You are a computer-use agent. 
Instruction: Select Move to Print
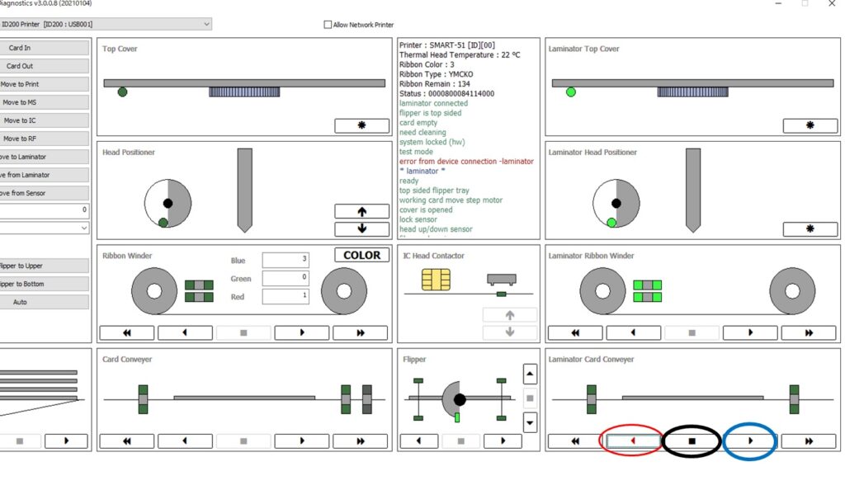coord(45,84)
